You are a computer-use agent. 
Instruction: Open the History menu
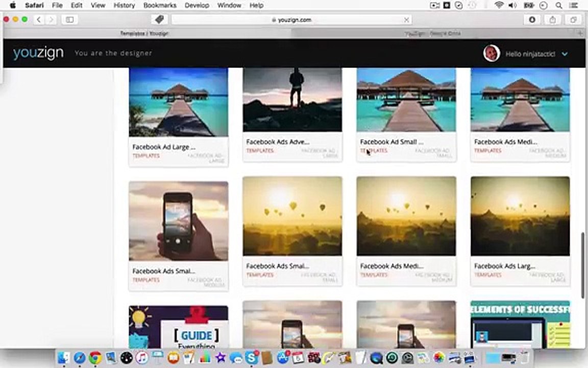(x=124, y=5)
